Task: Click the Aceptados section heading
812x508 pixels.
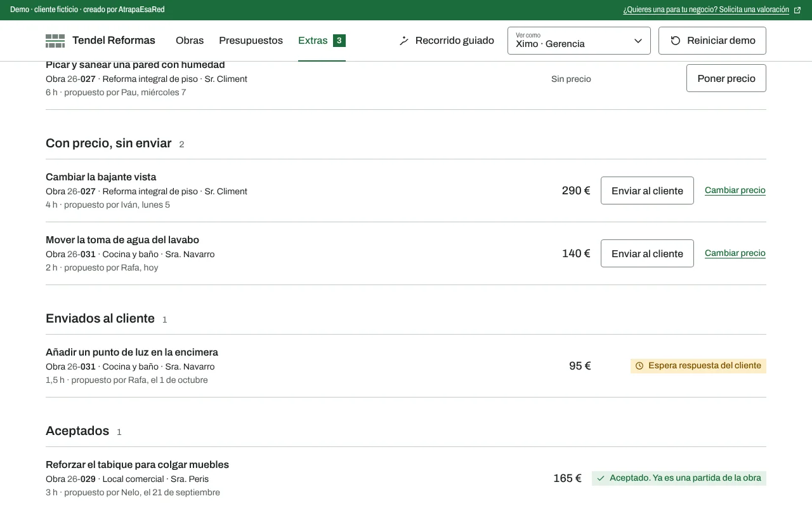Action: 77,431
